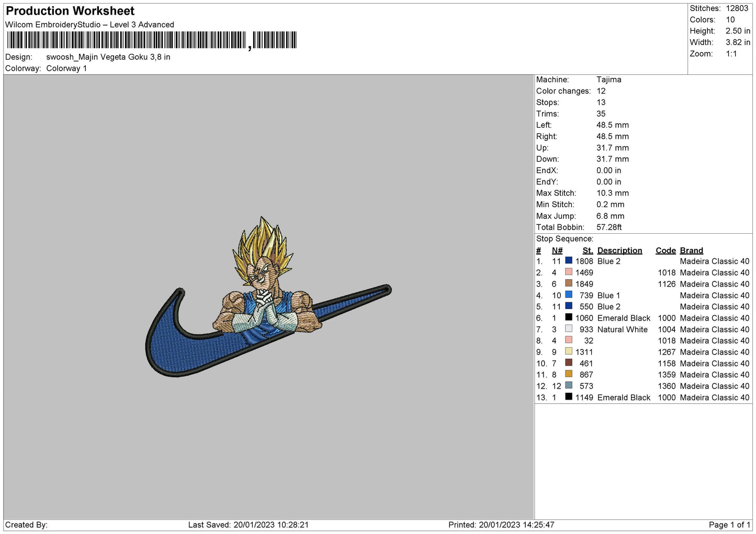Click the Page 1 of 1 indicator
Viewport: 756px width, 534px height.
tap(729, 525)
